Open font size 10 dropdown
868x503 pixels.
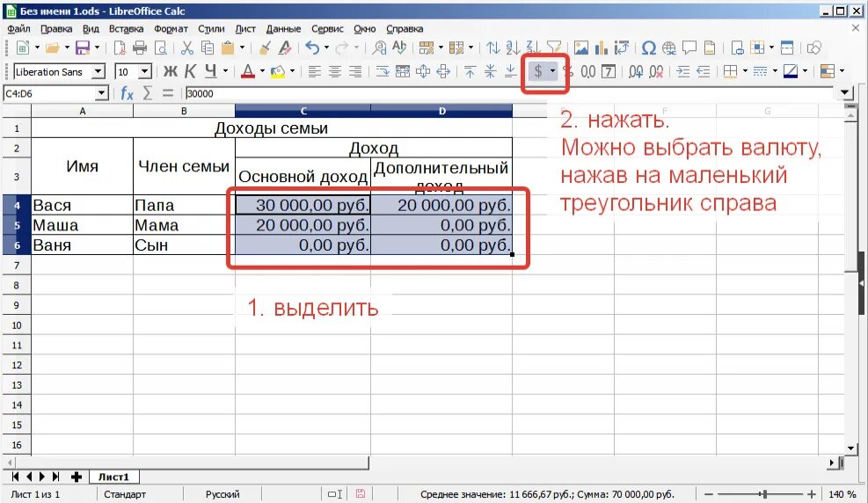(x=144, y=72)
